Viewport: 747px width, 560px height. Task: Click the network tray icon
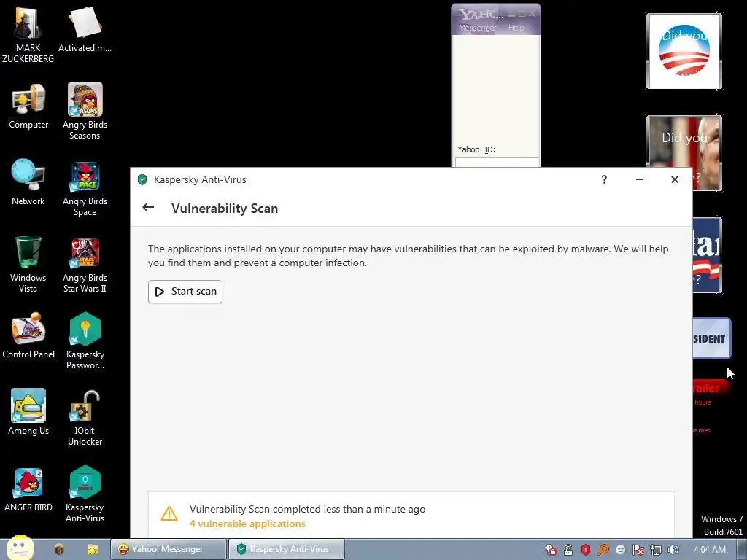click(656, 550)
